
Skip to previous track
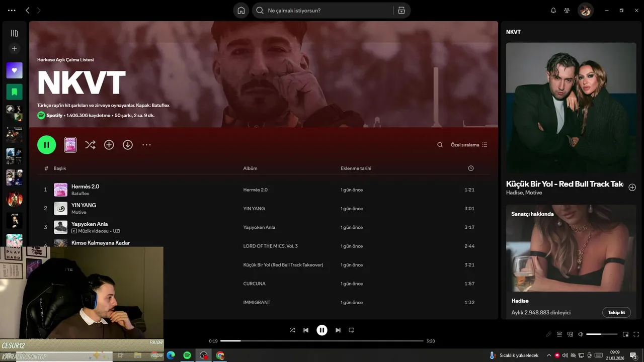pos(306,330)
